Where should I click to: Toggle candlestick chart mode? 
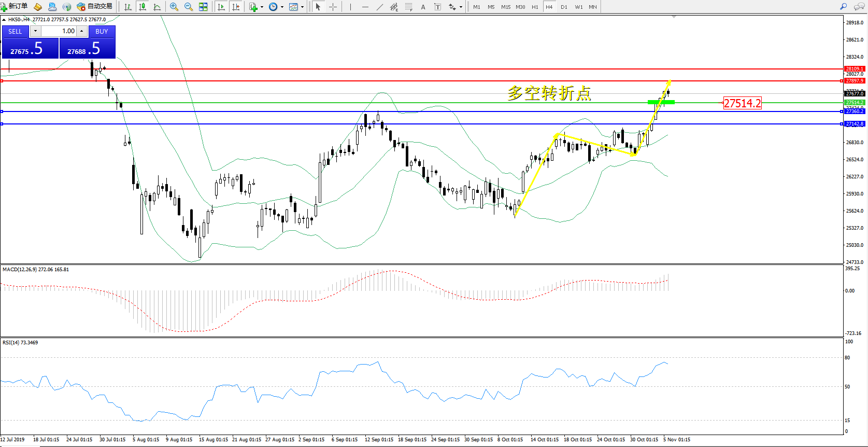143,7
